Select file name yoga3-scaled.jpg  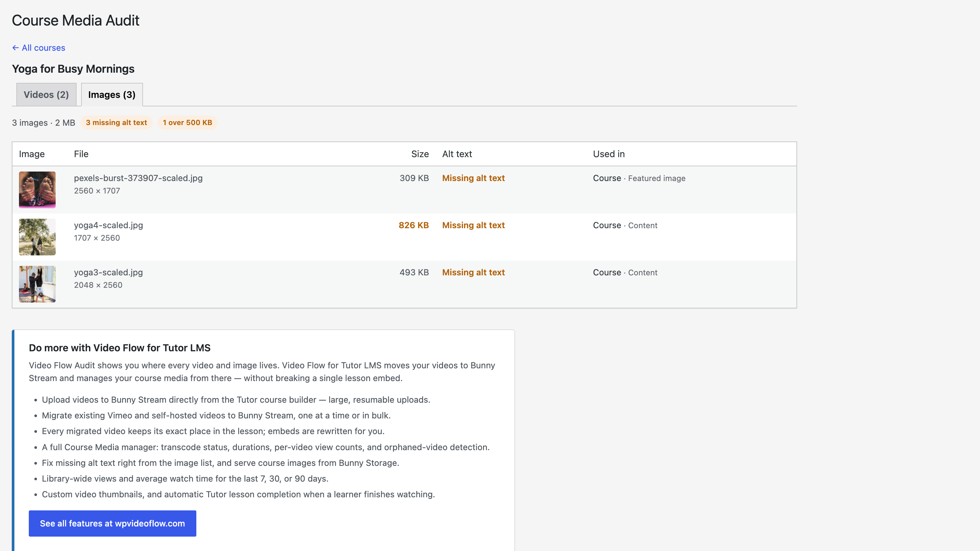pyautogui.click(x=108, y=272)
